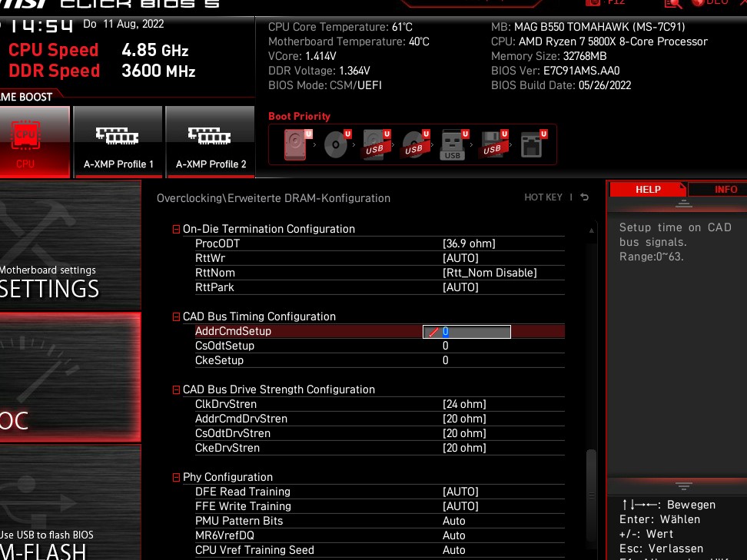747x560 pixels.
Task: Collapse CAD Bus Drive Strength Configuration group
Action: (x=176, y=390)
